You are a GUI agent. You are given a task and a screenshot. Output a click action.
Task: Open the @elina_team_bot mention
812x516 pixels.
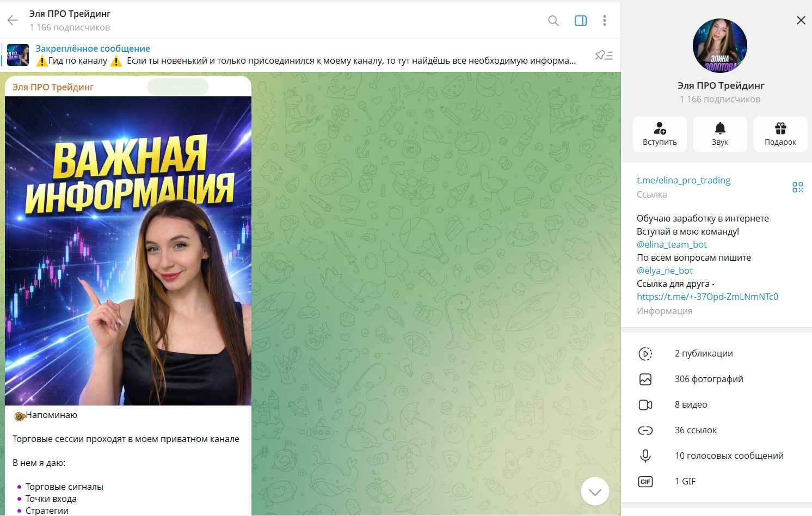672,244
